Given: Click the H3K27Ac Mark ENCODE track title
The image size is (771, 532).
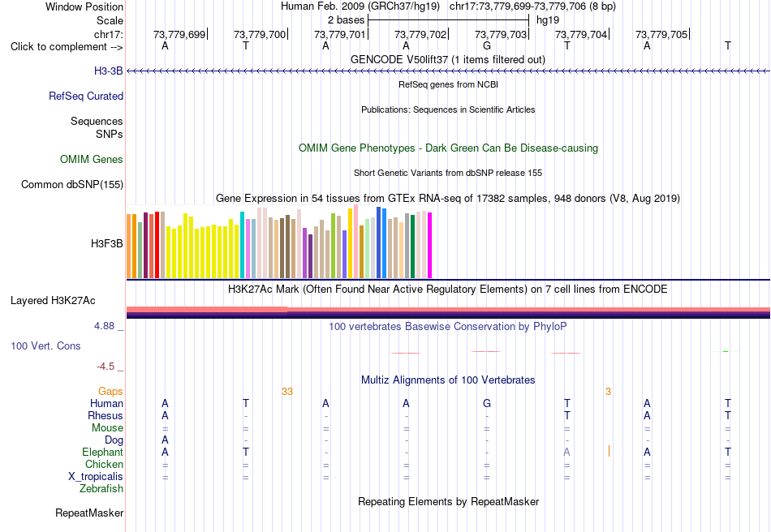Looking at the screenshot, I should click(x=448, y=289).
